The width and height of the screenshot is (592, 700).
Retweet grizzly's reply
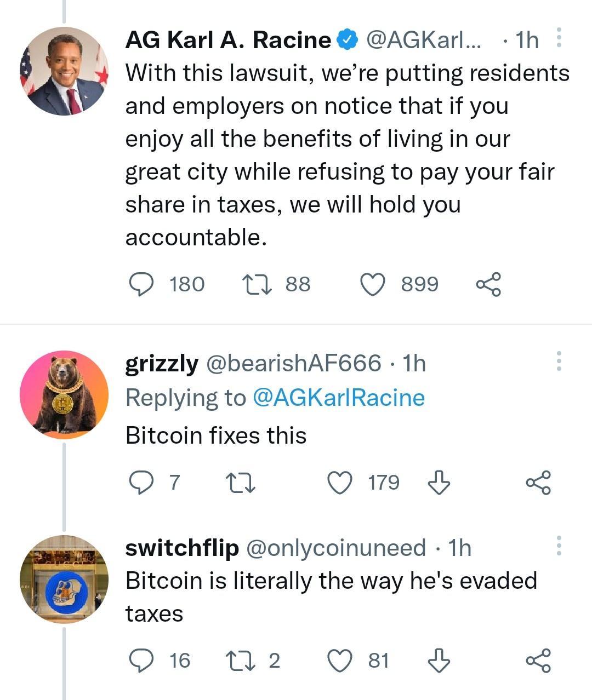pos(240,483)
